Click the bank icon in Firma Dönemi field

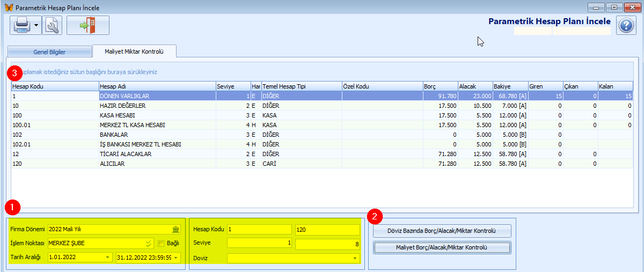(x=175, y=229)
